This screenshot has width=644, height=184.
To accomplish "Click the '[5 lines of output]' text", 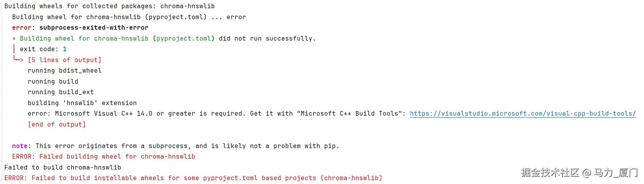I will [64, 60].
